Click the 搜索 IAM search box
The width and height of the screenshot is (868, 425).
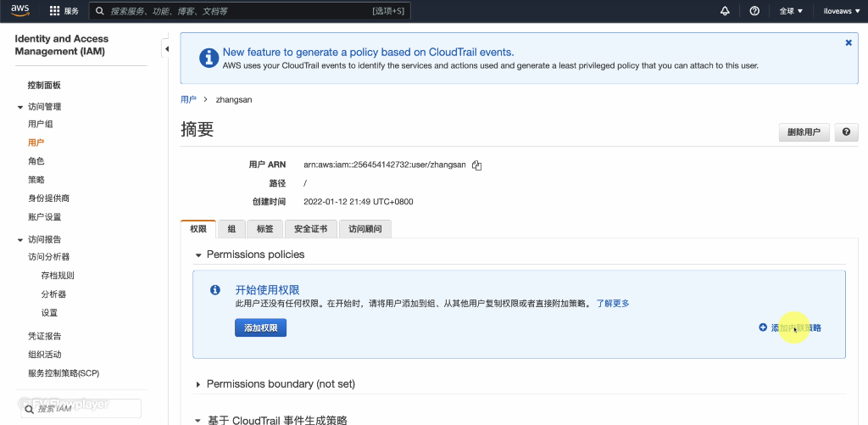[81, 408]
